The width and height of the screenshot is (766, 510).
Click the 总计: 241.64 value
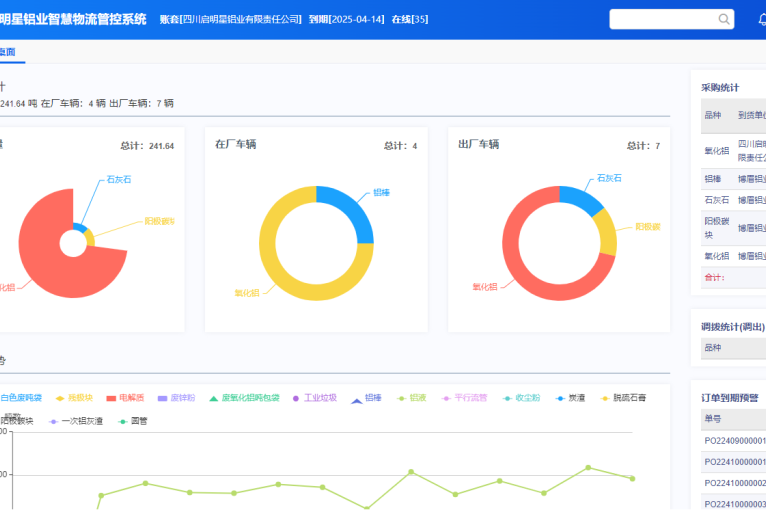(x=147, y=146)
